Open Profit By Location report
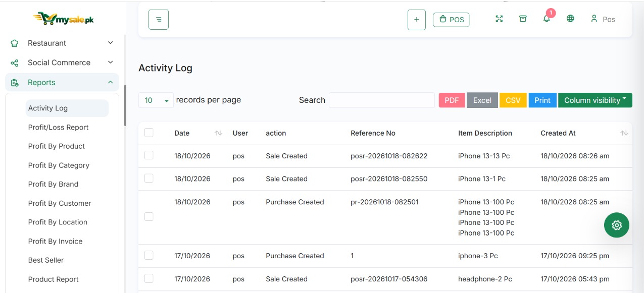644x293 pixels. 58,222
